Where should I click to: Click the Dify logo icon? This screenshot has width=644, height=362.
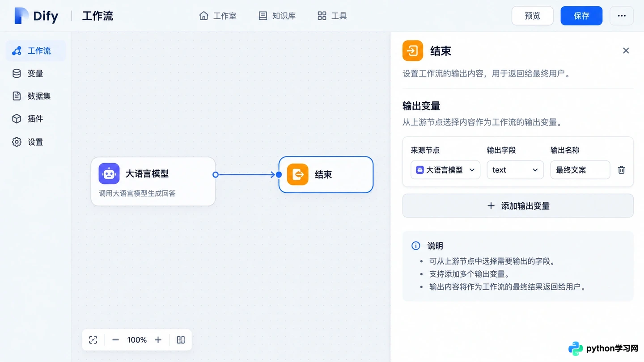pos(21,16)
